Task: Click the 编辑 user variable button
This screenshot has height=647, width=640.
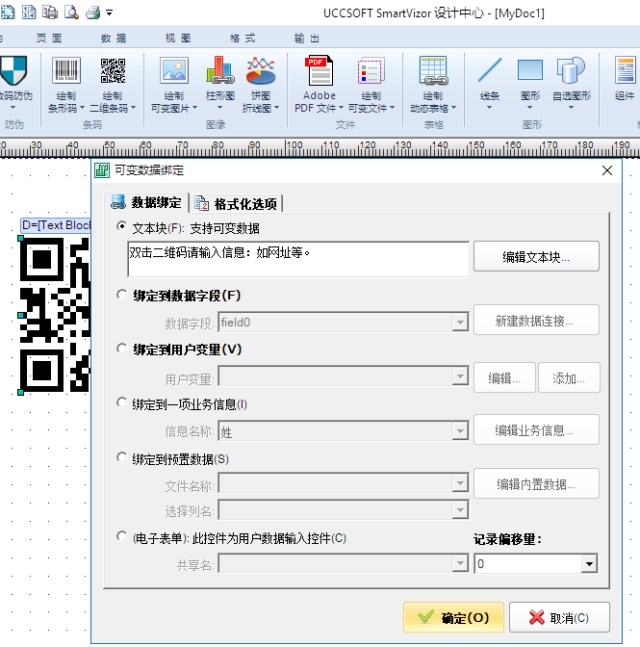Action: (x=504, y=378)
